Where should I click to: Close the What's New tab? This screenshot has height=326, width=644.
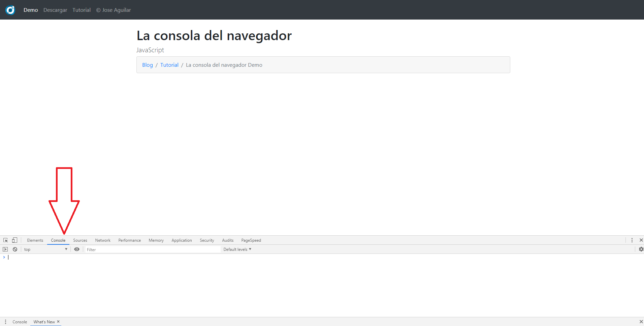[58, 322]
